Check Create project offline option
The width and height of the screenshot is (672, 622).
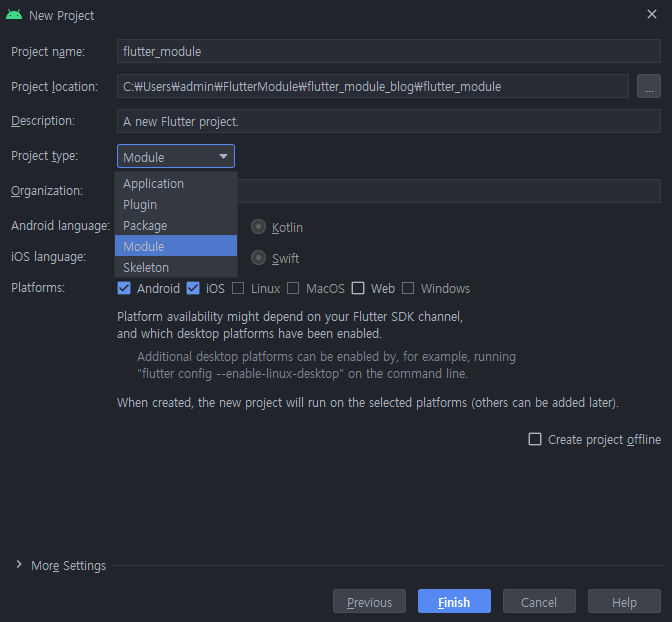[535, 439]
